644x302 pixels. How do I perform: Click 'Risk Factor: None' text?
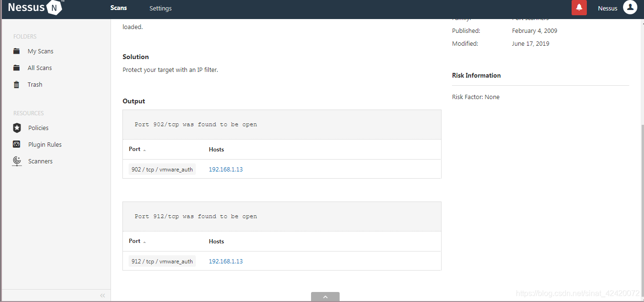[x=476, y=97]
